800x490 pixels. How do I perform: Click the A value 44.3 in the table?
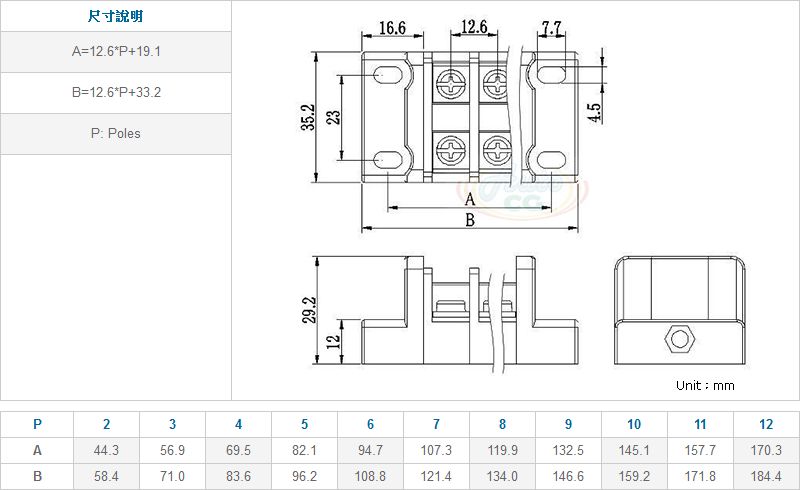[x=106, y=451]
